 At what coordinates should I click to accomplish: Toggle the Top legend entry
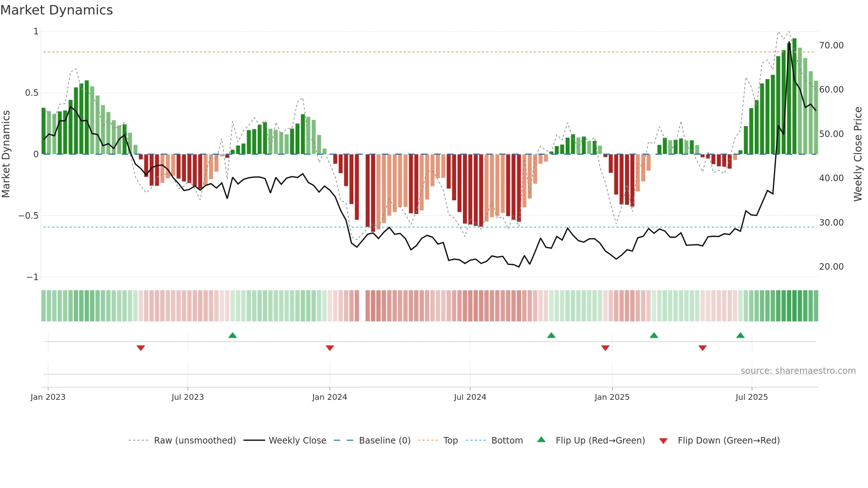(x=438, y=440)
